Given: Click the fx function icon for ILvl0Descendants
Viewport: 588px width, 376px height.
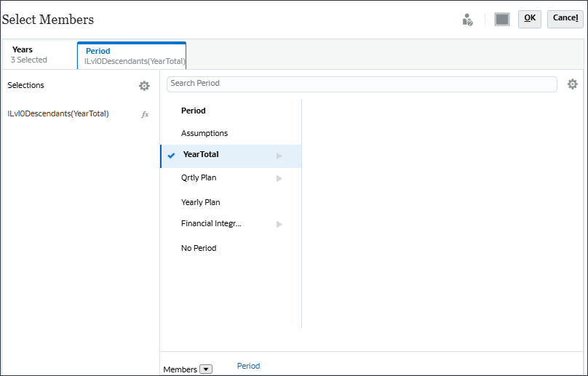Looking at the screenshot, I should pos(145,114).
